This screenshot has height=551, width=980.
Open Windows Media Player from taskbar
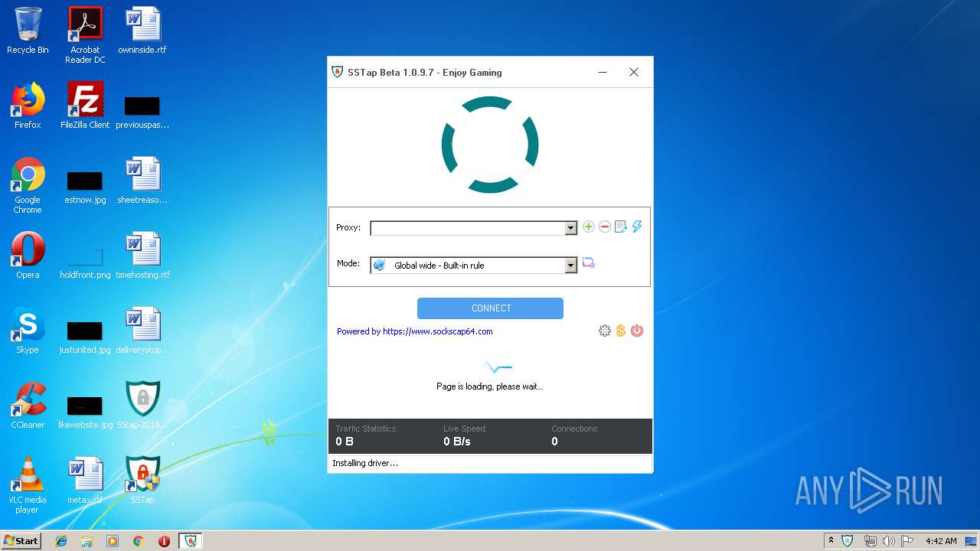pyautogui.click(x=113, y=541)
